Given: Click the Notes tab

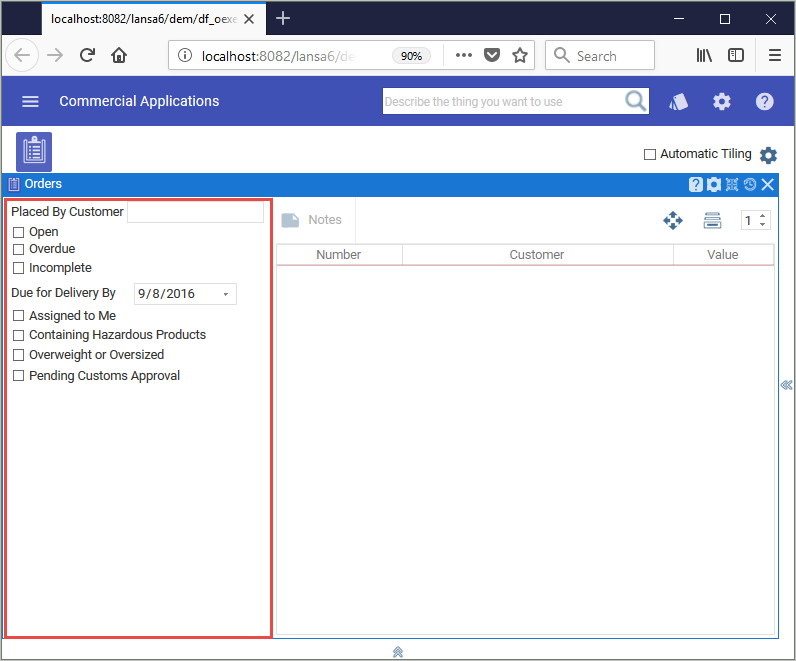Looking at the screenshot, I should pyautogui.click(x=312, y=220).
